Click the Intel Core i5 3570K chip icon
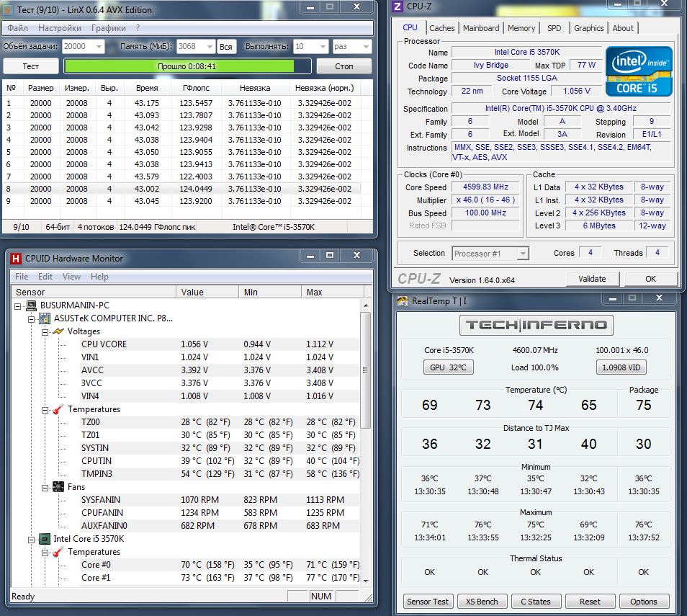Screen dimensions: 687x616 click(45, 539)
